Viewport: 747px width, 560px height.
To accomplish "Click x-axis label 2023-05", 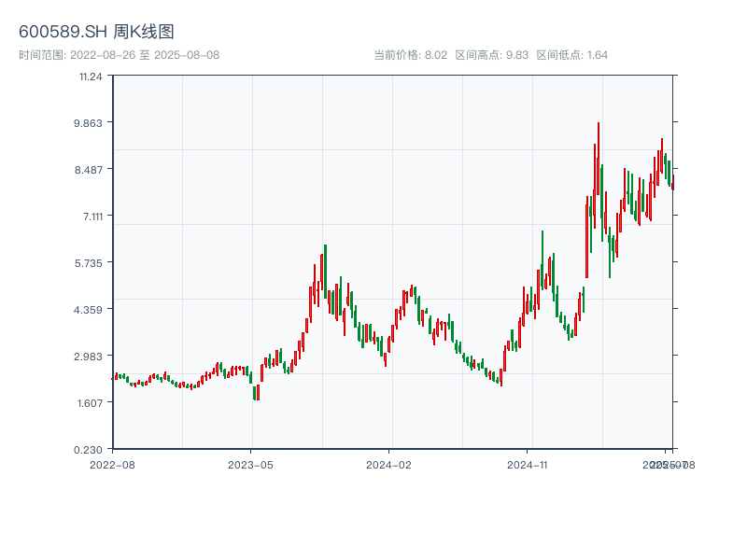I will tap(250, 465).
